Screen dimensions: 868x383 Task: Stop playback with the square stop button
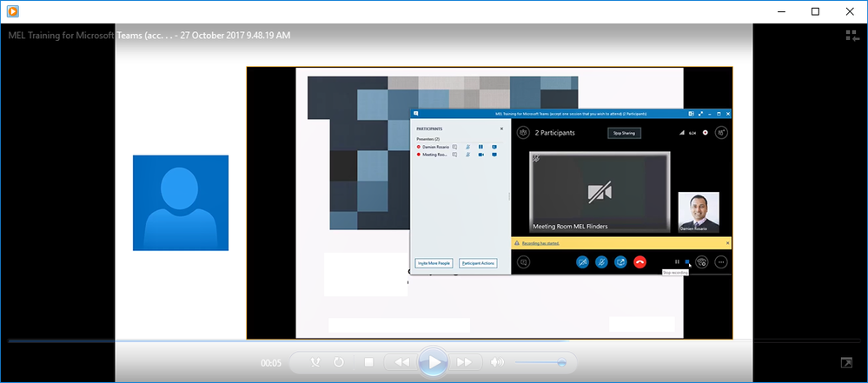[x=368, y=362]
